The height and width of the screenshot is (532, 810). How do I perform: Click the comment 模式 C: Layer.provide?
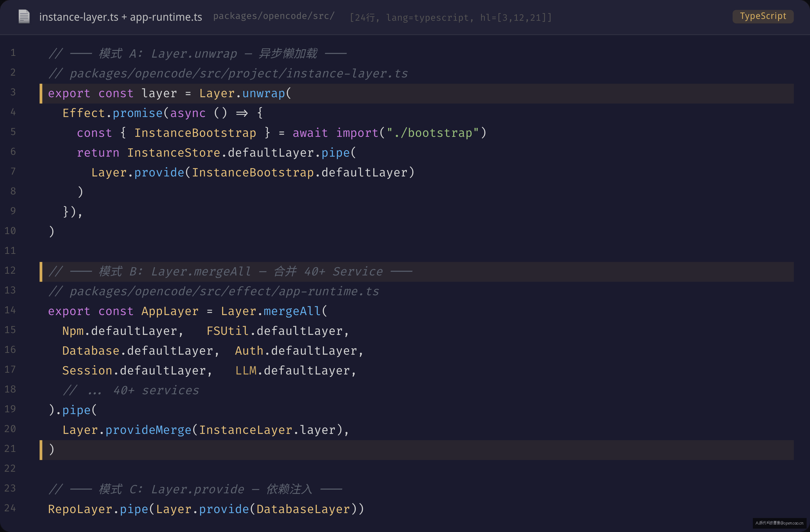[171, 489]
